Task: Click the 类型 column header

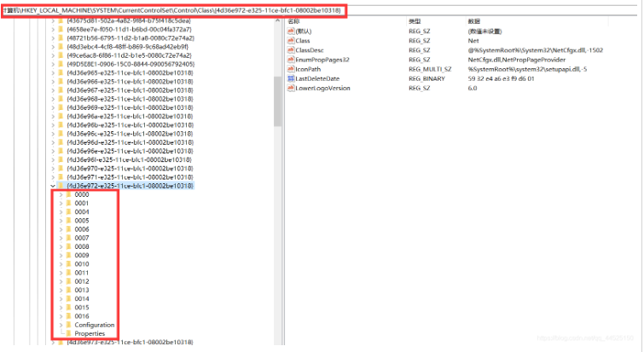Action: [415, 21]
